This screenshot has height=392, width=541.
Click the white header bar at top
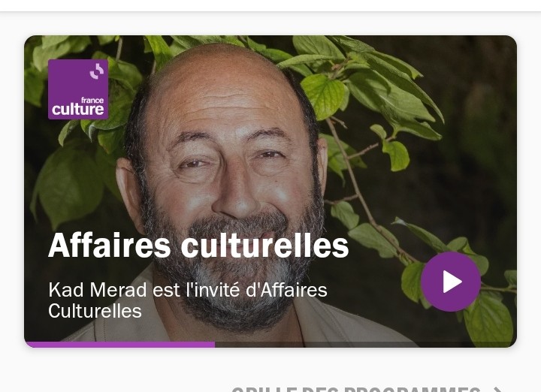click(x=270, y=5)
